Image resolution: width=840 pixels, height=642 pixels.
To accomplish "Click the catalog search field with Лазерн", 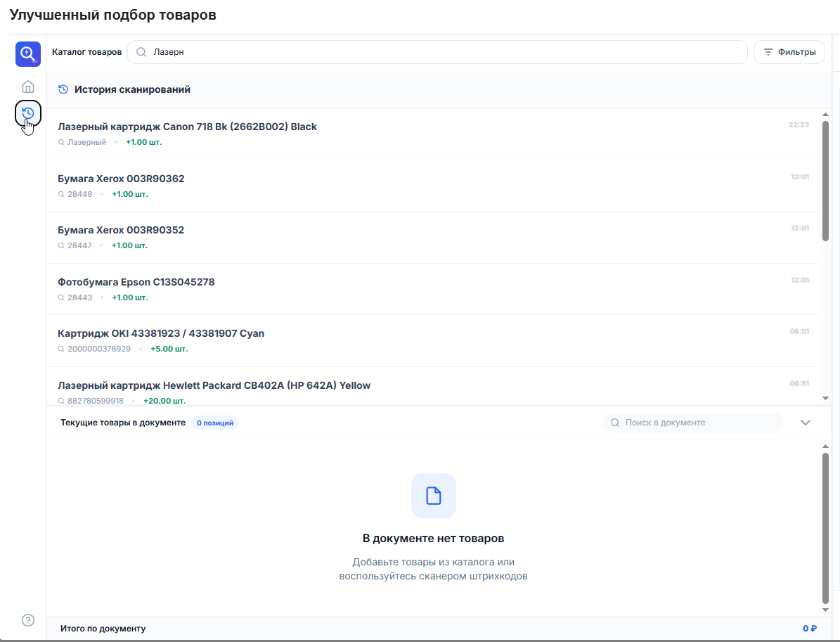I will click(437, 52).
